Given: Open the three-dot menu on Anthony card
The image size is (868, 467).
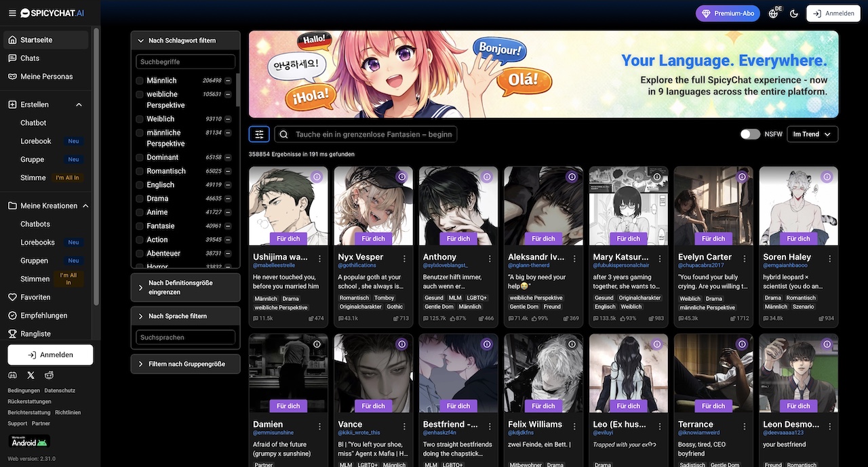Looking at the screenshot, I should pos(490,258).
